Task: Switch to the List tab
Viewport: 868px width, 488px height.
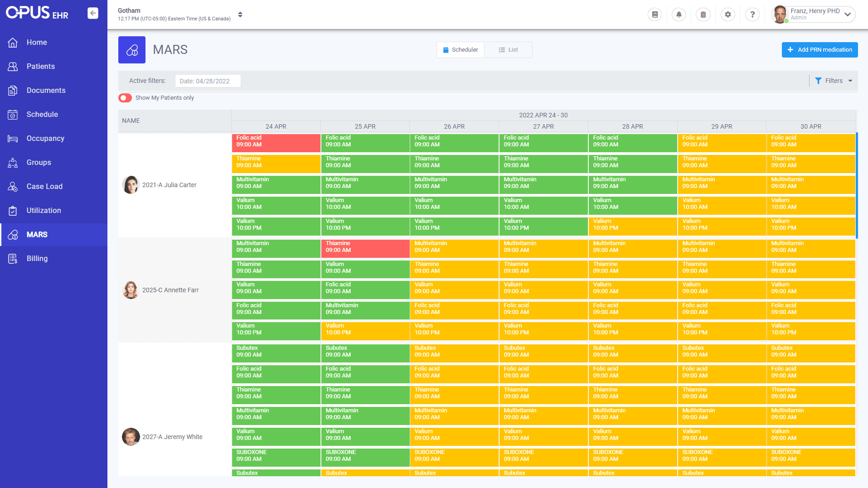Action: 508,49
